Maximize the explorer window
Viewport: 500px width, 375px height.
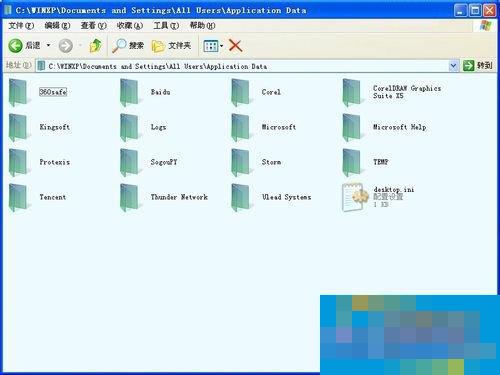(475, 10)
